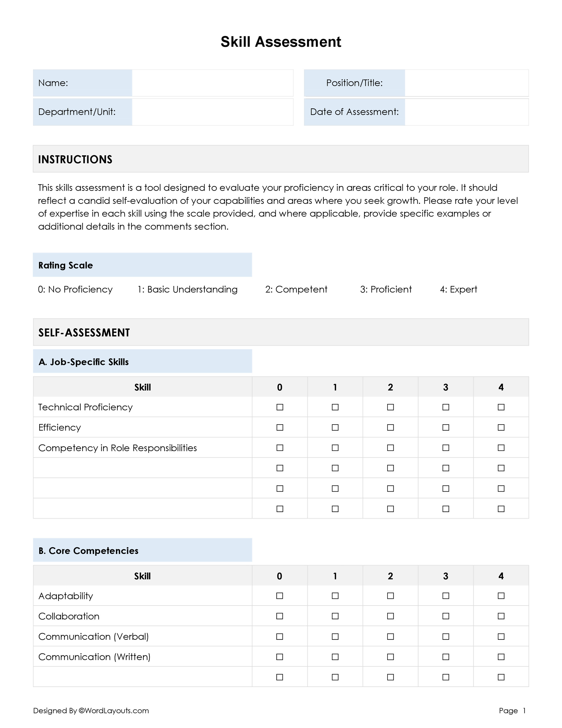Select rating 1 for Competency in Role Responsibilities
Screen dimensions: 562x728
pos(335,448)
